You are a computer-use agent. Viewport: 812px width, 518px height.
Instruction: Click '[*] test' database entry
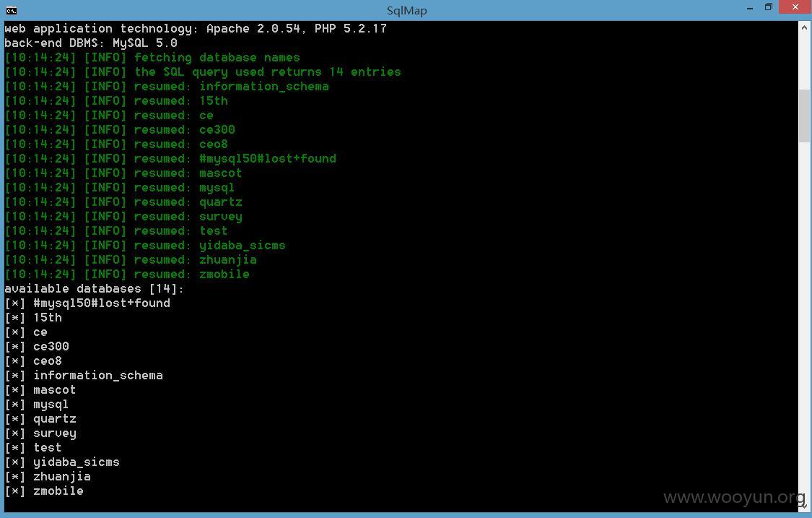coord(33,447)
